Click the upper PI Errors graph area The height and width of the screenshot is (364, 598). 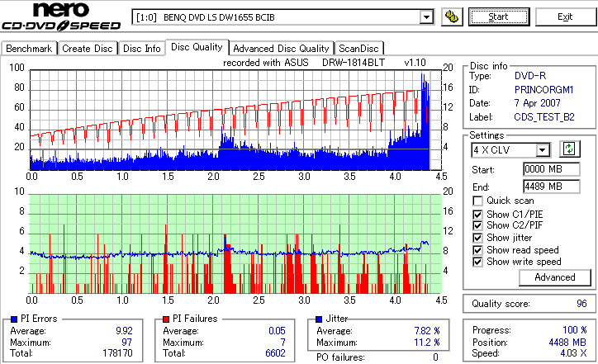point(235,120)
